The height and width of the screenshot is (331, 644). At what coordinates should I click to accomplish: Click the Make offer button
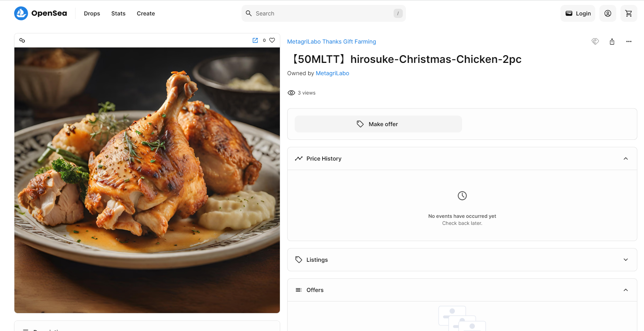378,124
